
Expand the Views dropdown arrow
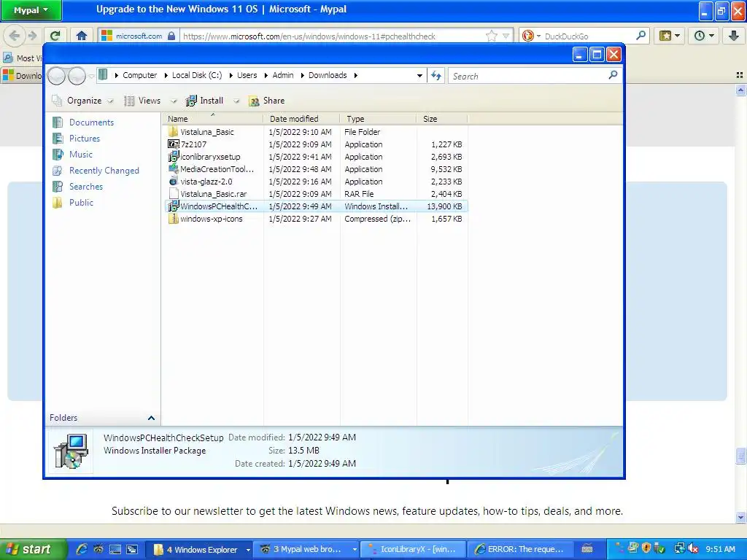coord(174,101)
